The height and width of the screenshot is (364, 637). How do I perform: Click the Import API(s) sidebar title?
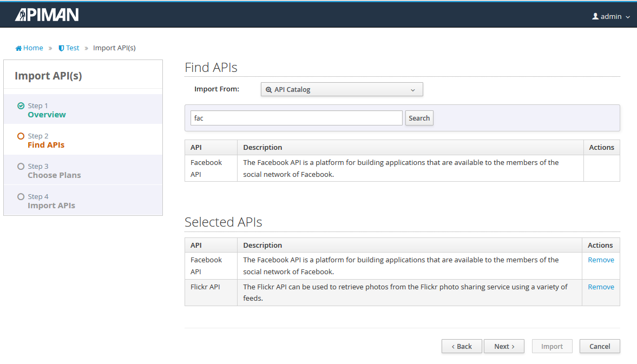coord(48,76)
